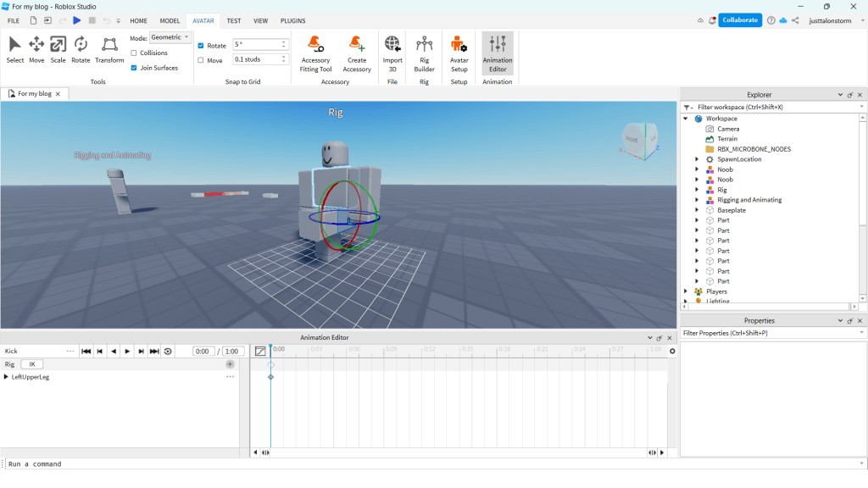Uncheck Join Surfaces
868x488 pixels.
(134, 68)
